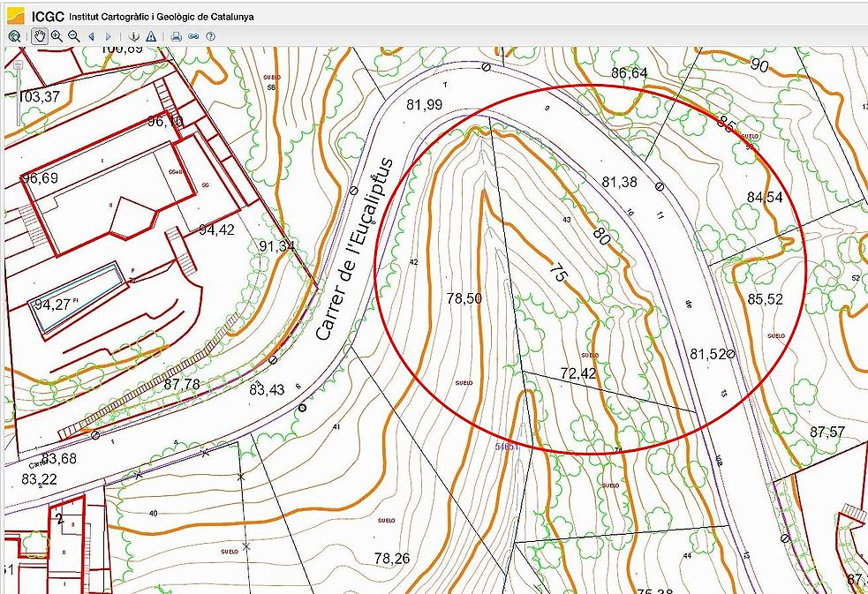Click the contour line label 80

pos(601,236)
